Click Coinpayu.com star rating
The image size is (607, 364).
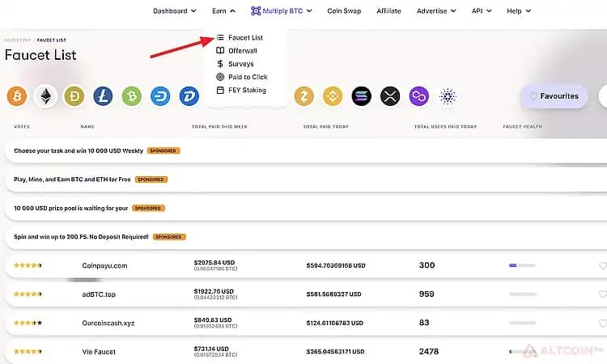28,265
